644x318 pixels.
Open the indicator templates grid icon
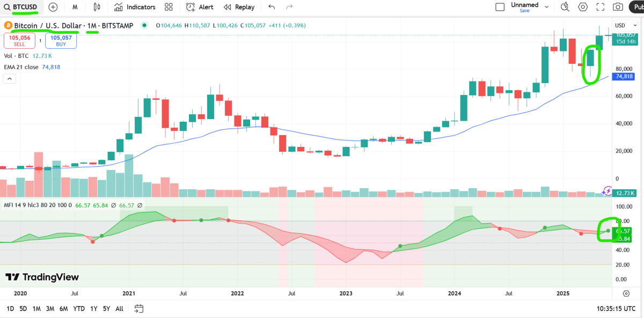point(169,7)
